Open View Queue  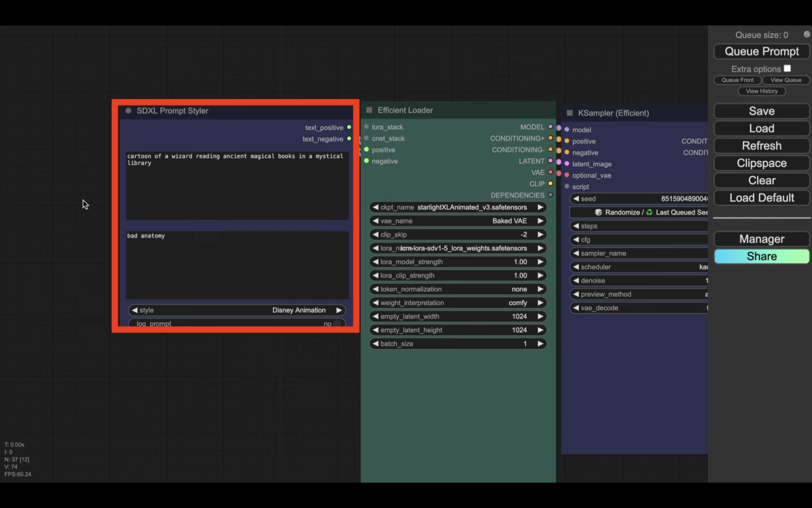[x=786, y=80]
